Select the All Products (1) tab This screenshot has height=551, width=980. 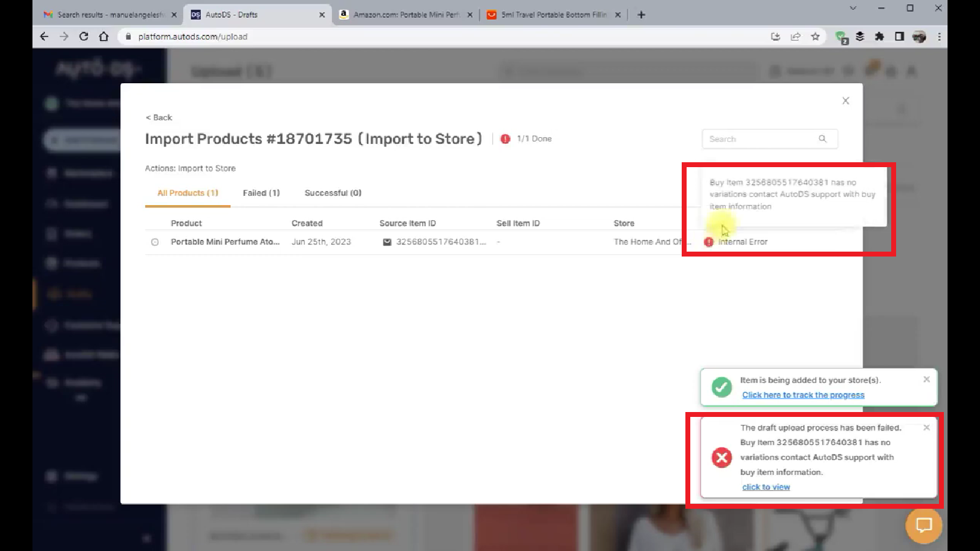[x=187, y=193]
